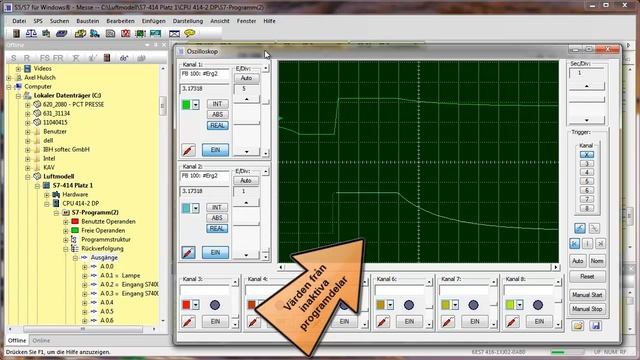Click Kanal 1 E/Div Auto button
This screenshot has width=640, height=360.
246,78
